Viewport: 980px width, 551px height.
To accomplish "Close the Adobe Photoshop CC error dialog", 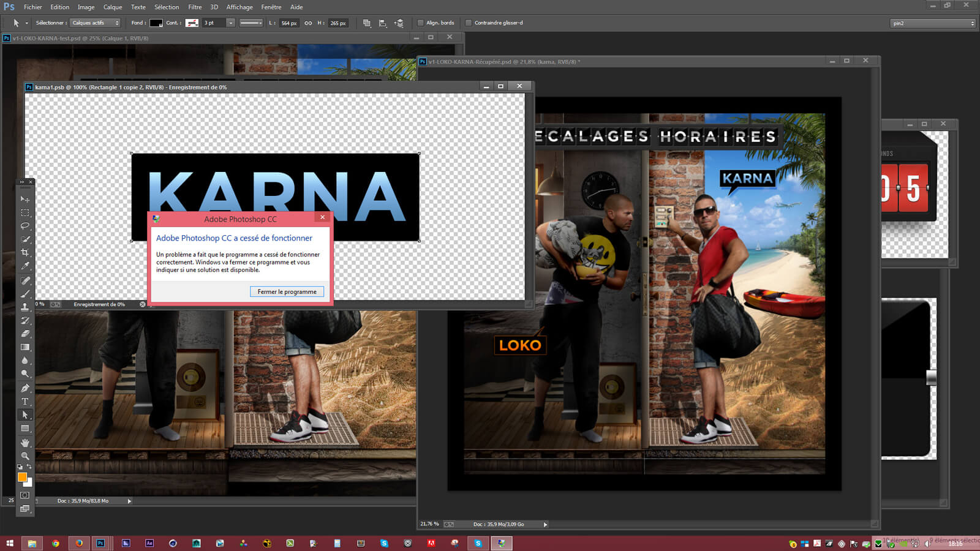I will (x=322, y=217).
